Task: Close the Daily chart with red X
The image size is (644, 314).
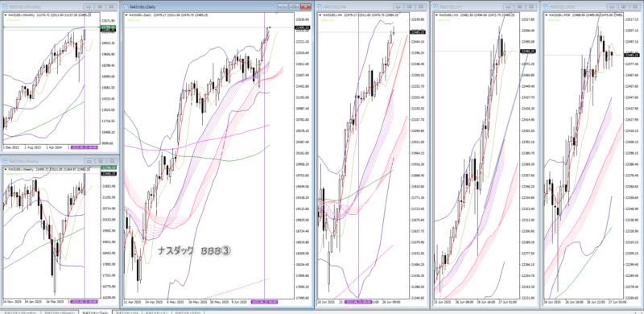Action: 306,6
